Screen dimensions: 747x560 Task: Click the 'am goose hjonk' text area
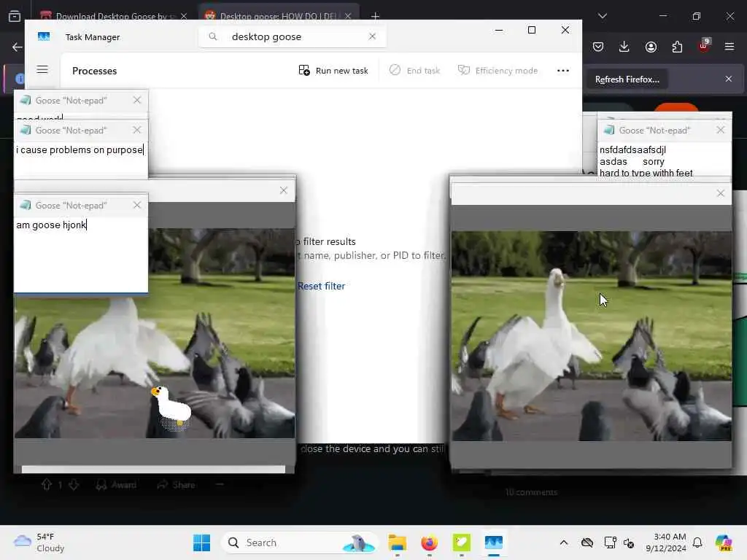(81, 254)
